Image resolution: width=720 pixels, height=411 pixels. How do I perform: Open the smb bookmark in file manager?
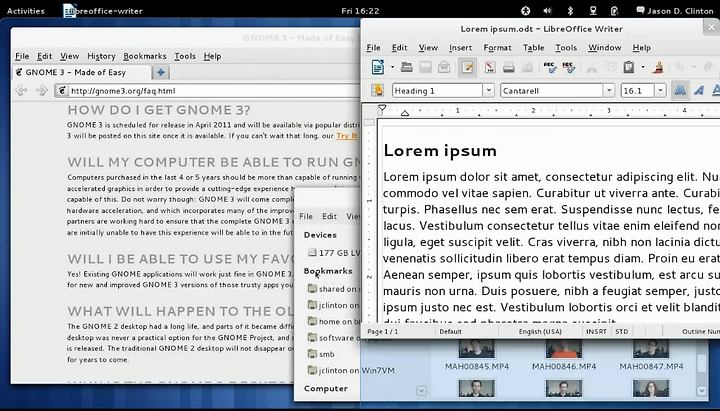click(x=321, y=354)
